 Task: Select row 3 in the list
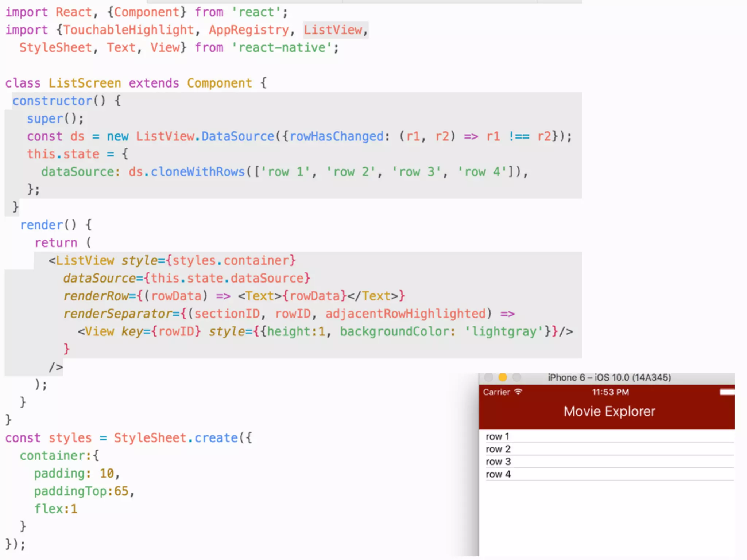498,462
